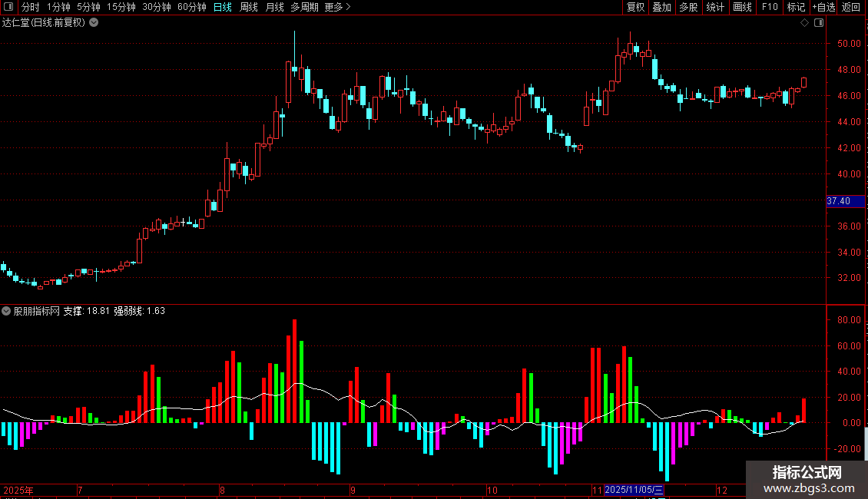Viewport: 868px width, 499px height.
Task: Select the 30分钟 period
Action: [157, 7]
